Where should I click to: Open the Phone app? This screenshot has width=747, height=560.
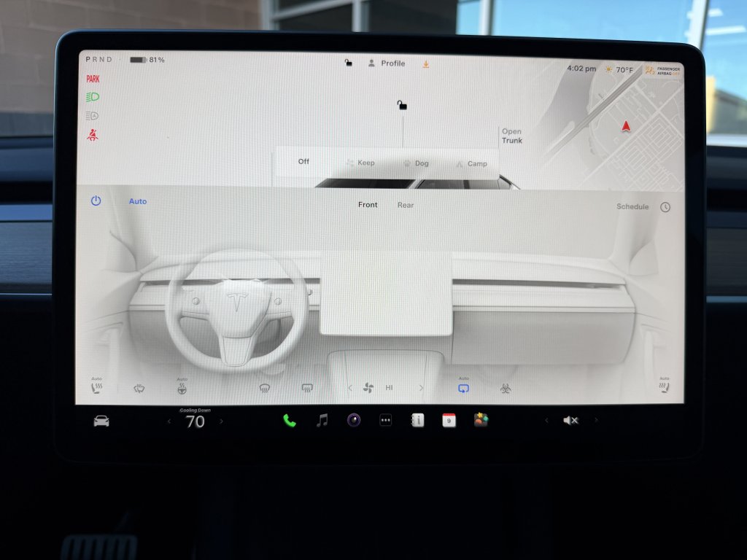click(x=290, y=421)
